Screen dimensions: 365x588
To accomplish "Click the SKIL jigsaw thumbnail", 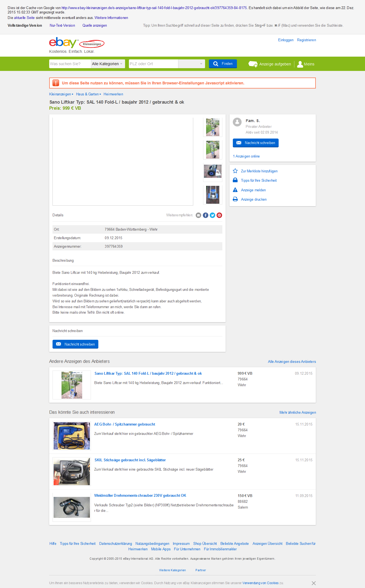I will click(x=72, y=472).
